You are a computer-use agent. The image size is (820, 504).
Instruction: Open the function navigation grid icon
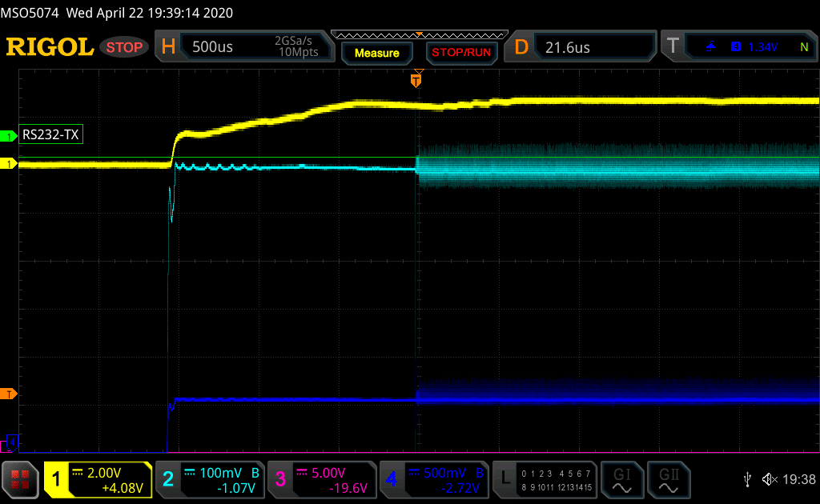20,479
